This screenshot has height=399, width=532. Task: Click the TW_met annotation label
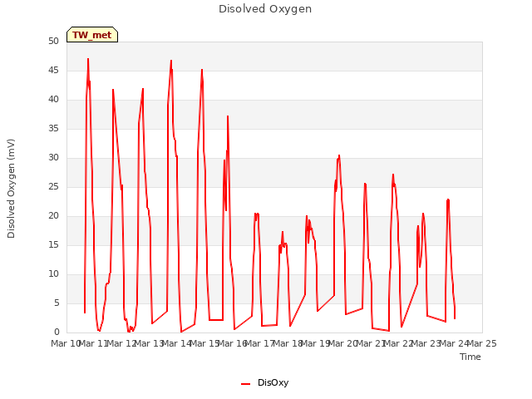coord(92,35)
